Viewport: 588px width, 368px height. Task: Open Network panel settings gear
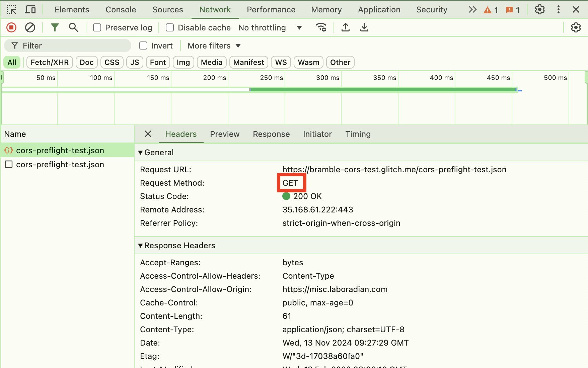coord(576,27)
